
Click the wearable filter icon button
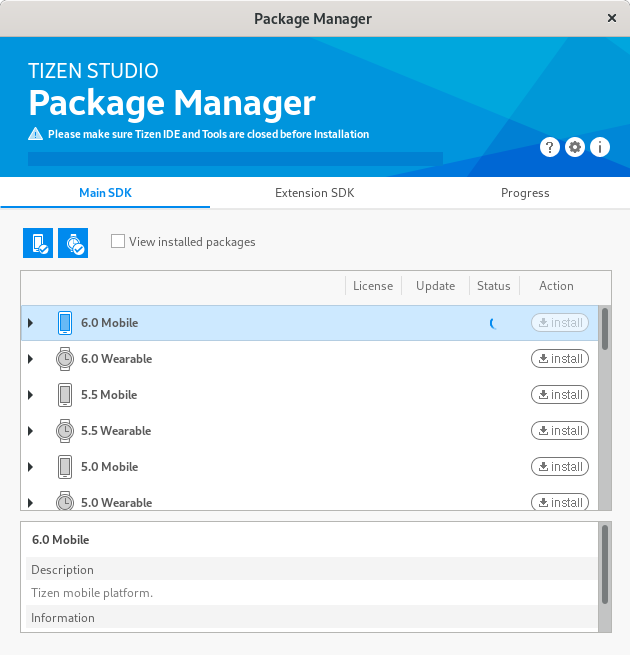click(73, 242)
